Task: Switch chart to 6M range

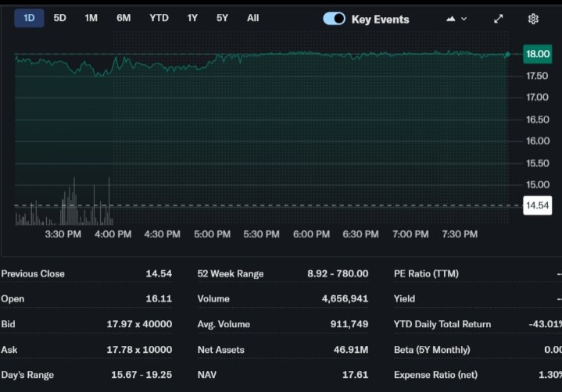Action: click(x=123, y=18)
